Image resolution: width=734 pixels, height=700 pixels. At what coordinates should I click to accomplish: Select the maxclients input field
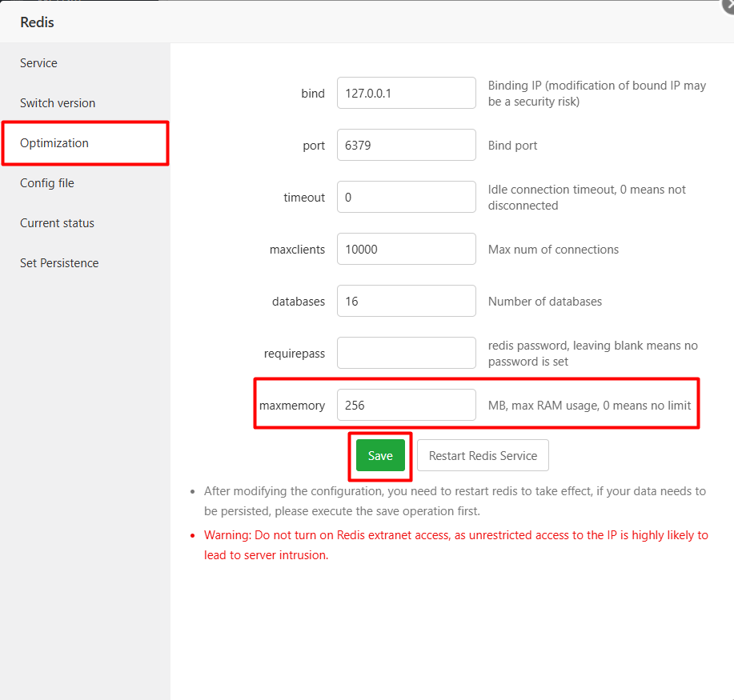point(406,249)
